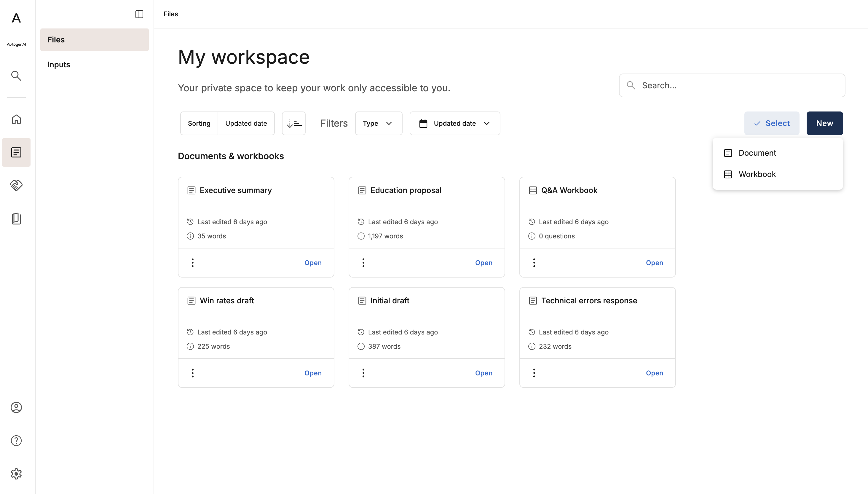Open Technical errors response three-dot menu
The width and height of the screenshot is (868, 494).
534,373
